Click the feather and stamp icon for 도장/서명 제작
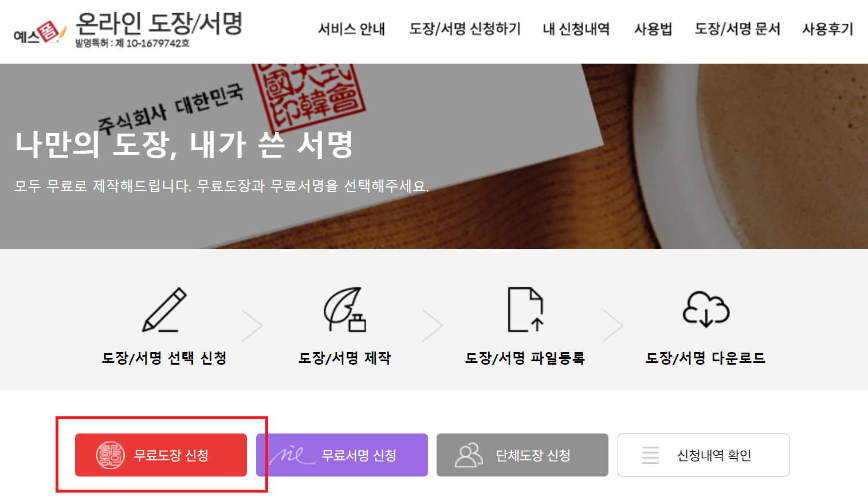 point(345,310)
